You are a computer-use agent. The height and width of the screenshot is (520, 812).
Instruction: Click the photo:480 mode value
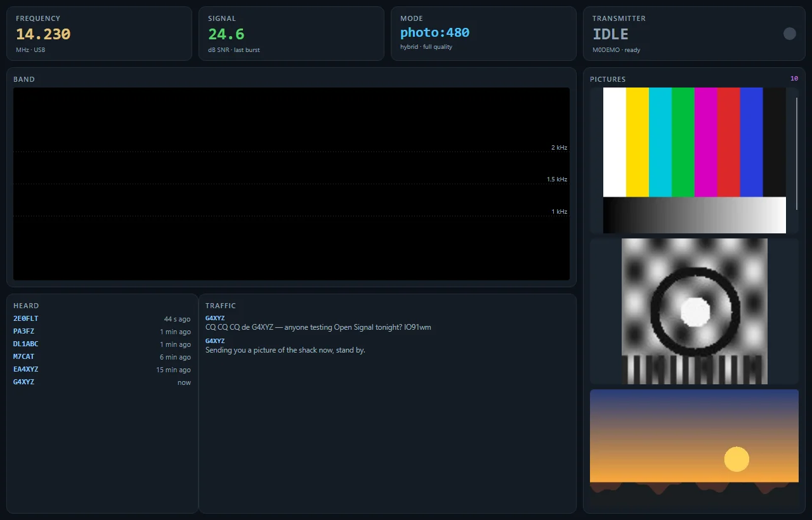point(435,32)
